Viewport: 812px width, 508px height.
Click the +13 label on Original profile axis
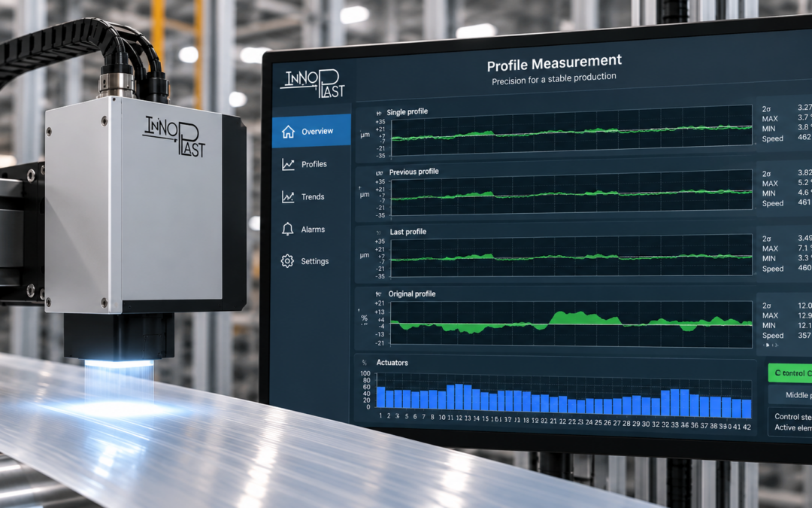(380, 312)
